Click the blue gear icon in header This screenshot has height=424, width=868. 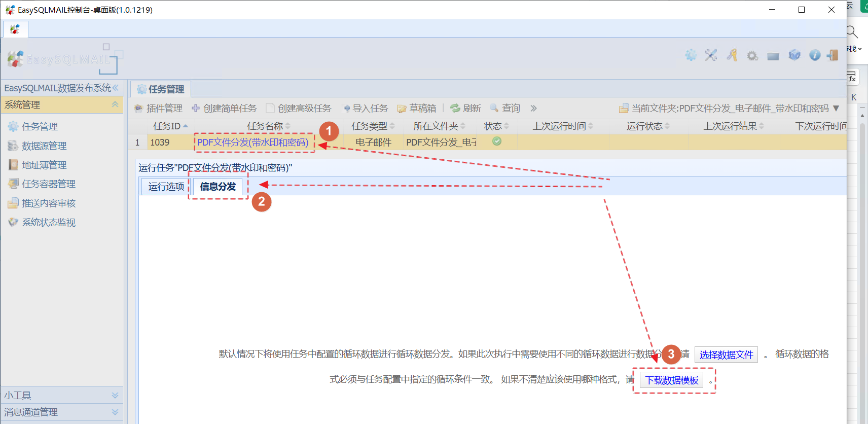[x=691, y=55]
